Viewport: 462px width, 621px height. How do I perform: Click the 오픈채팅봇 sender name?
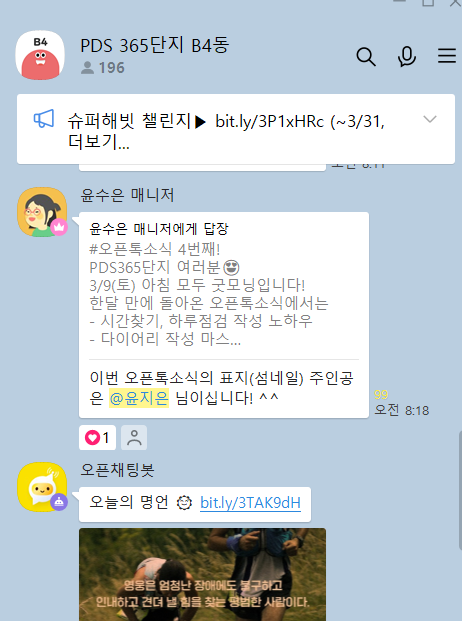point(117,470)
